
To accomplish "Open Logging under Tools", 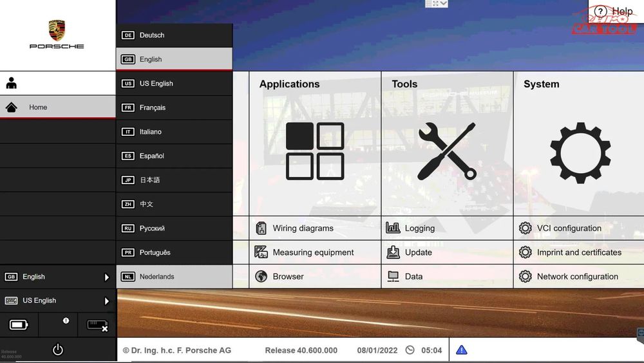I will 448,228.
